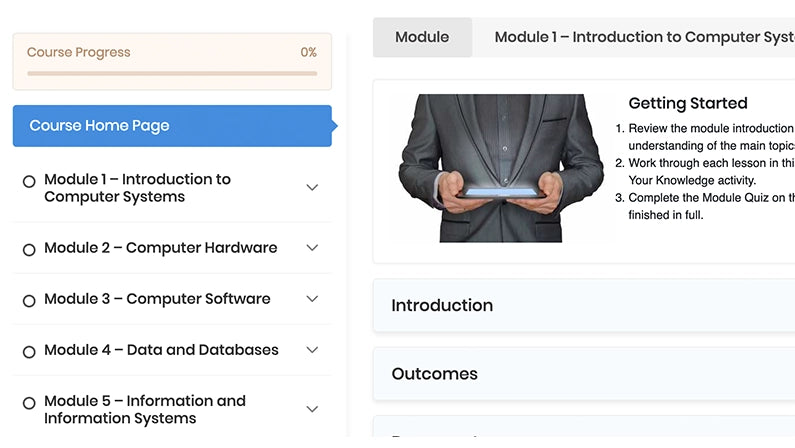The height and width of the screenshot is (448, 795).
Task: Switch to Module 1 Introduction tab
Action: (640, 37)
